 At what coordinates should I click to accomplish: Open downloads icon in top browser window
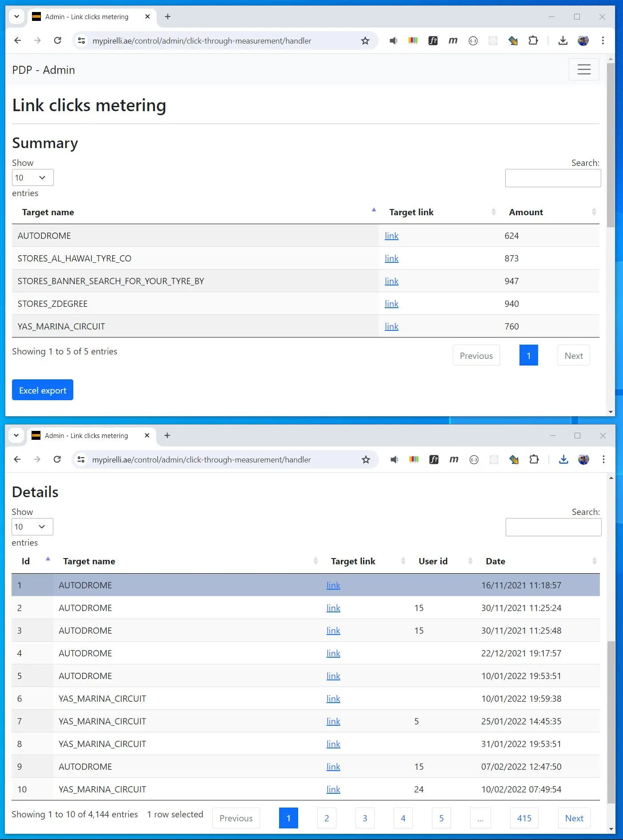point(563,41)
